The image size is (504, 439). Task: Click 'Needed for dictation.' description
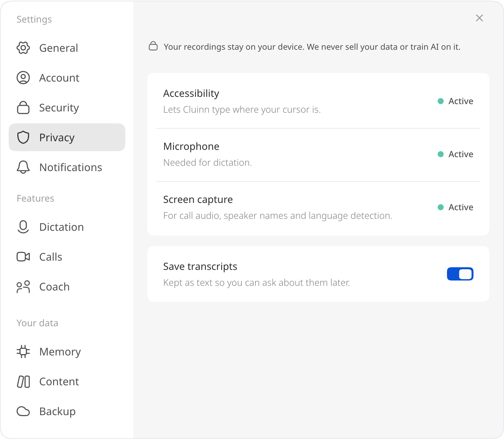(x=208, y=162)
